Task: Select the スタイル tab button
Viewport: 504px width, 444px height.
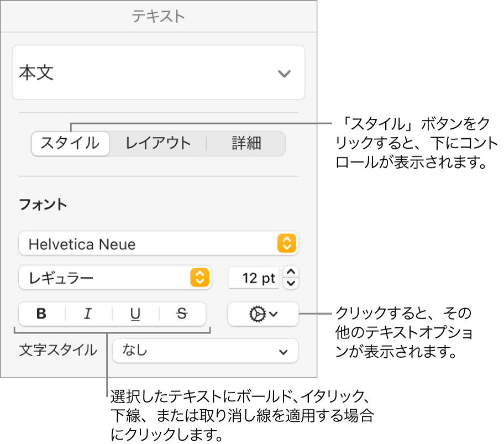Action: 70,143
